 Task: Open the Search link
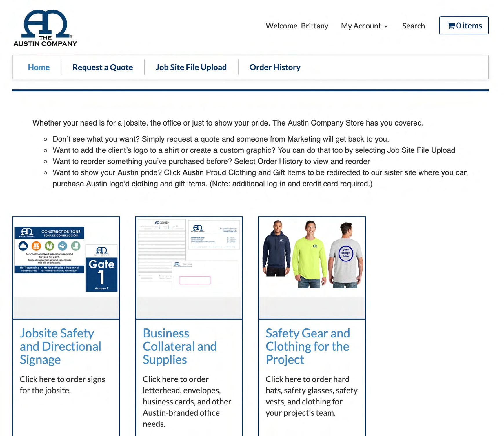pos(413,26)
